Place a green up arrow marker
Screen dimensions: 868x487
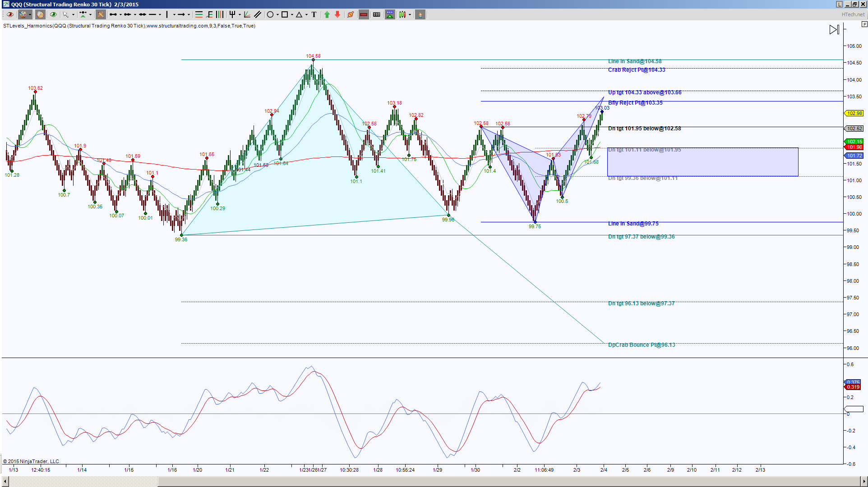pos(327,14)
